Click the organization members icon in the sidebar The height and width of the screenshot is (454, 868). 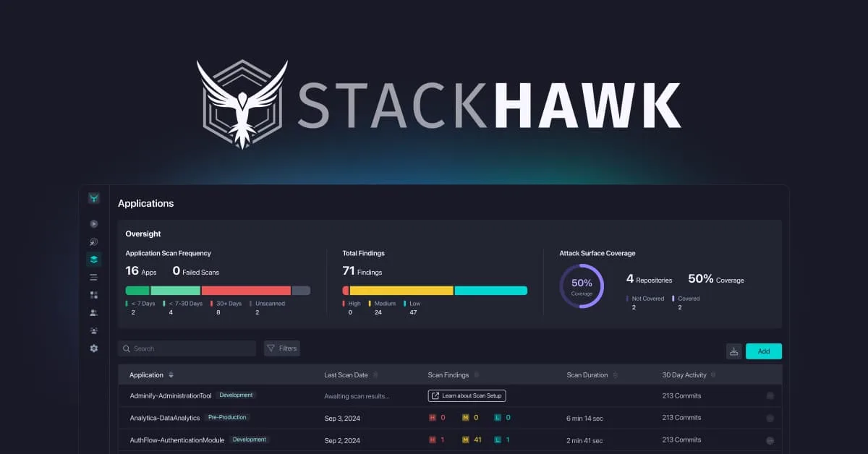pyautogui.click(x=93, y=330)
